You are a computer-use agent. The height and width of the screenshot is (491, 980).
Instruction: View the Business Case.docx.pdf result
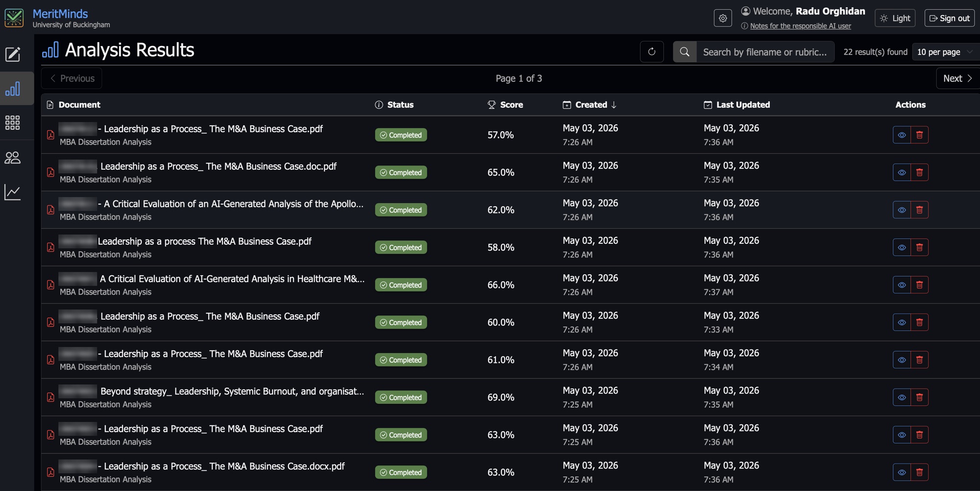click(x=902, y=472)
